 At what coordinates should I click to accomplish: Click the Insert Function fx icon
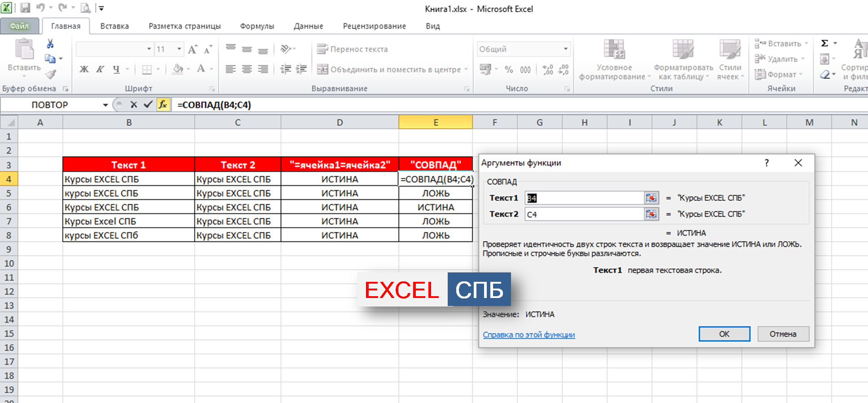(163, 105)
